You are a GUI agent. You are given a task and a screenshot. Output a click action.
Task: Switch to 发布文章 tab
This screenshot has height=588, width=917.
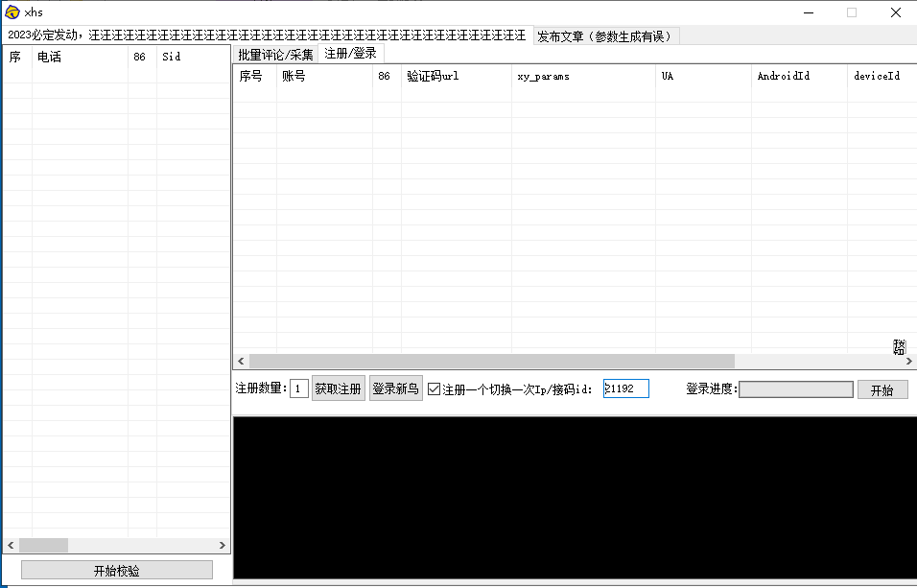coord(605,35)
